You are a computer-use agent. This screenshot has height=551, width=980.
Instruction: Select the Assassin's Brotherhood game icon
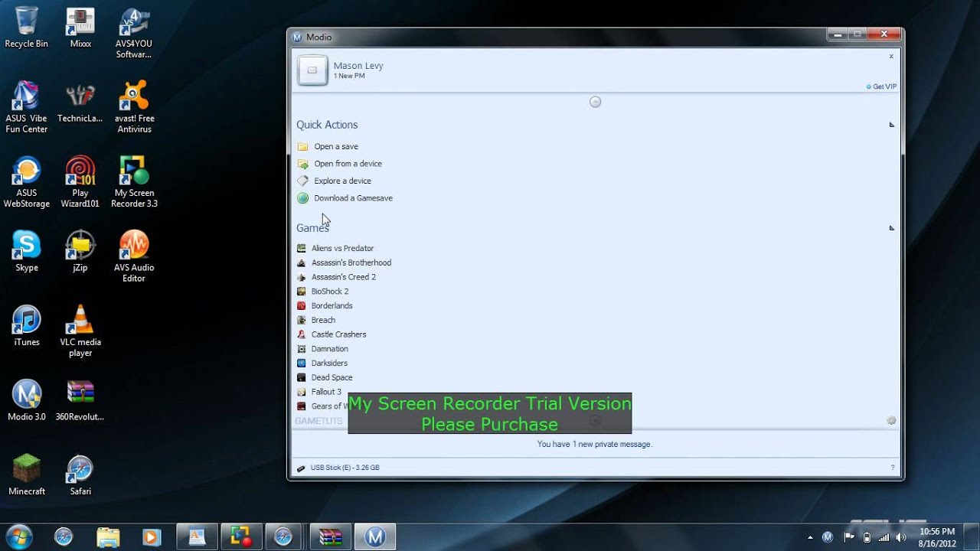pos(302,262)
